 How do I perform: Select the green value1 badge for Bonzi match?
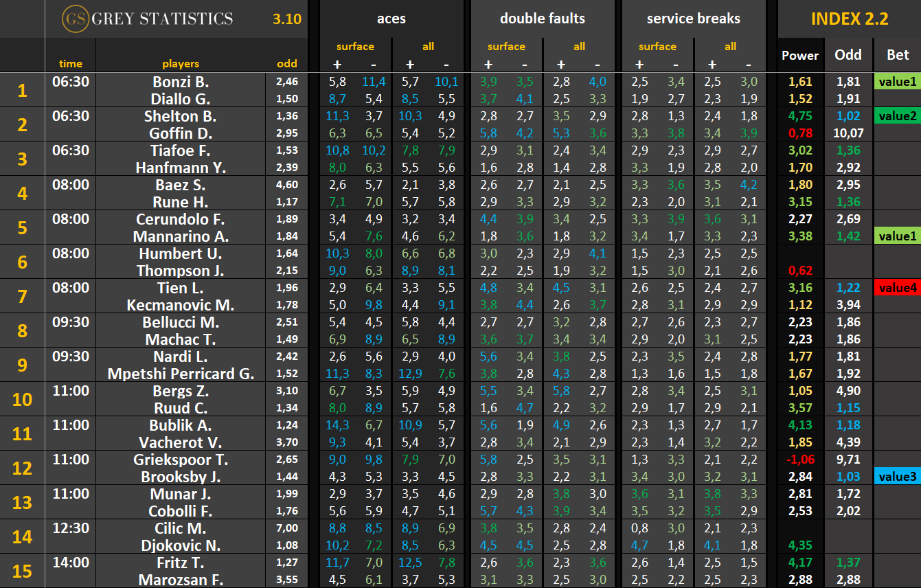[x=897, y=82]
